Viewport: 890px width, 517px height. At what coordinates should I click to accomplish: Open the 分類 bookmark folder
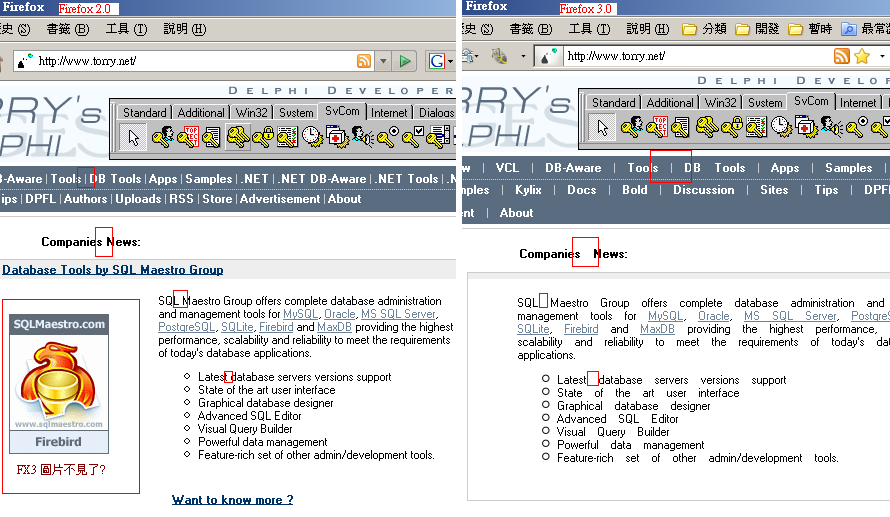point(704,29)
